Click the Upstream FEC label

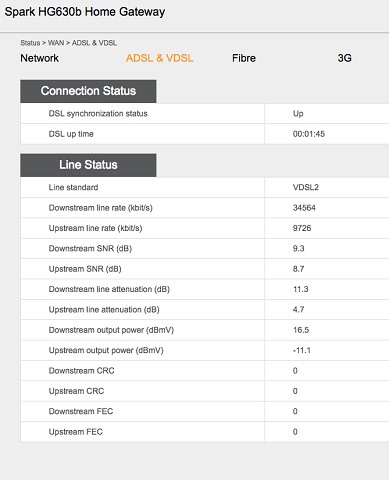click(76, 432)
